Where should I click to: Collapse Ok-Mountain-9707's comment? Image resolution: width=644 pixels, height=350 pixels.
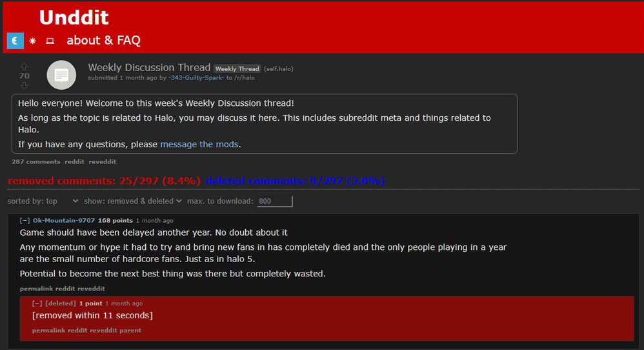click(x=25, y=221)
